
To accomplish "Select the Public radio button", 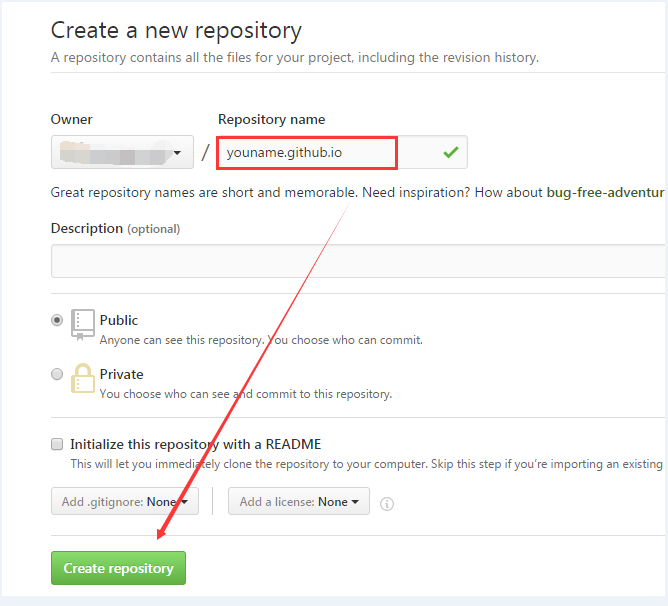I will tap(57, 320).
